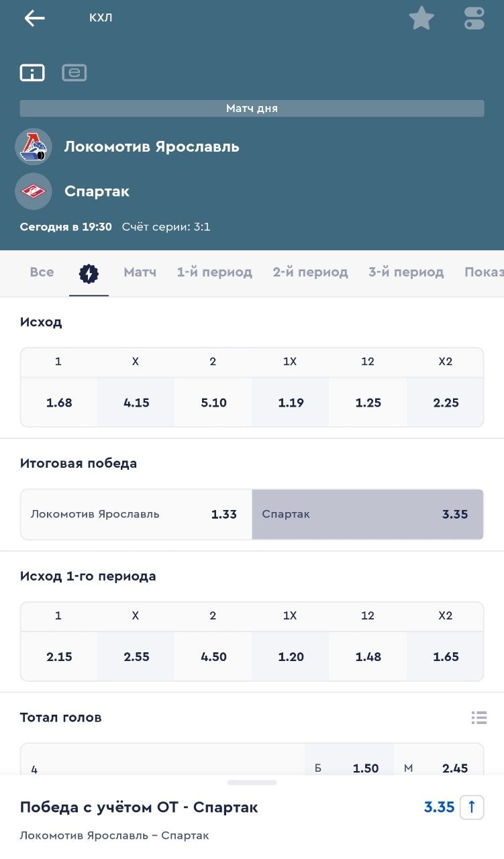Screen dimensions: 504x859
Task: Switch to the 1-й период tab
Action: point(214,272)
